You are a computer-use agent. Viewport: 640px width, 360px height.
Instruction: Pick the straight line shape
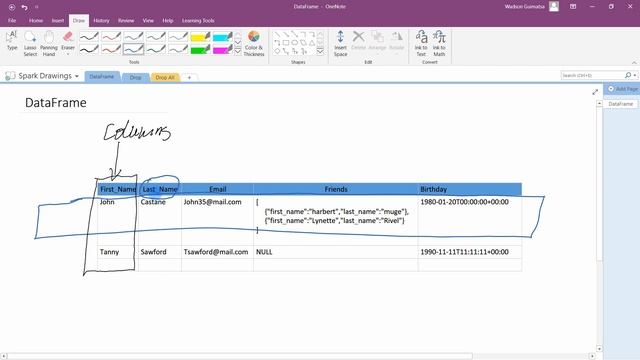point(277,35)
